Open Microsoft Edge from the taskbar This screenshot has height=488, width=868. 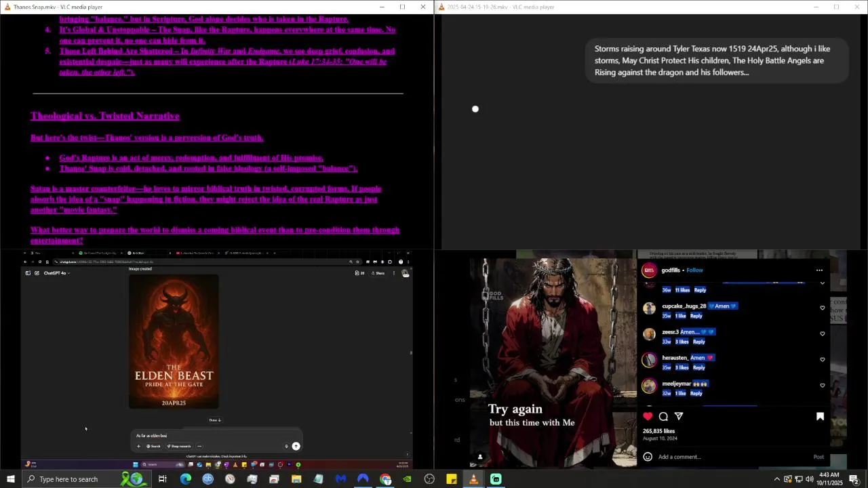[x=185, y=479]
